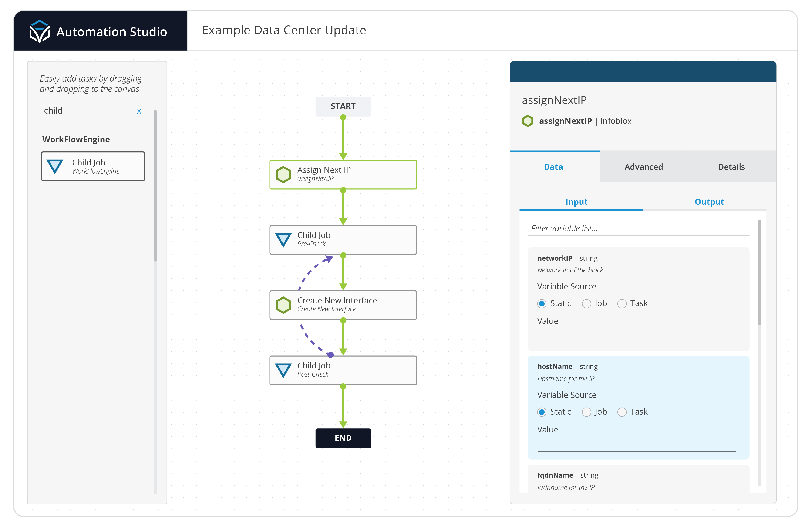Switch to the Output sub-tab
812x531 pixels.
coord(709,202)
